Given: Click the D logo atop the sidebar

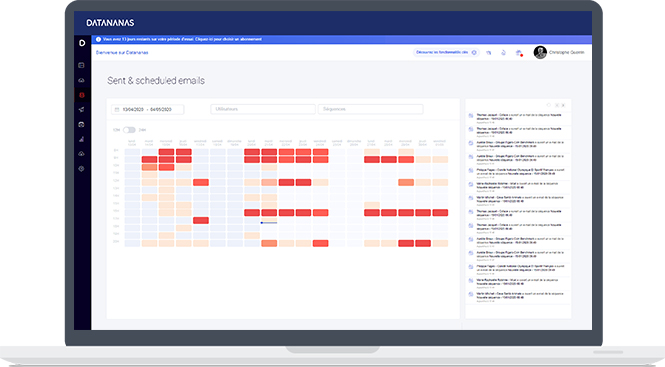Looking at the screenshot, I should coord(82,43).
